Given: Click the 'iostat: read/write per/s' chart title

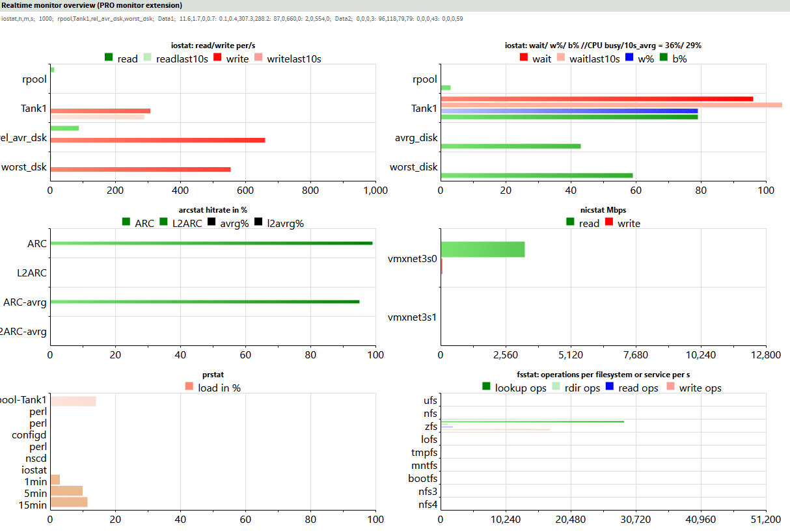Looking at the screenshot, I should [x=213, y=46].
